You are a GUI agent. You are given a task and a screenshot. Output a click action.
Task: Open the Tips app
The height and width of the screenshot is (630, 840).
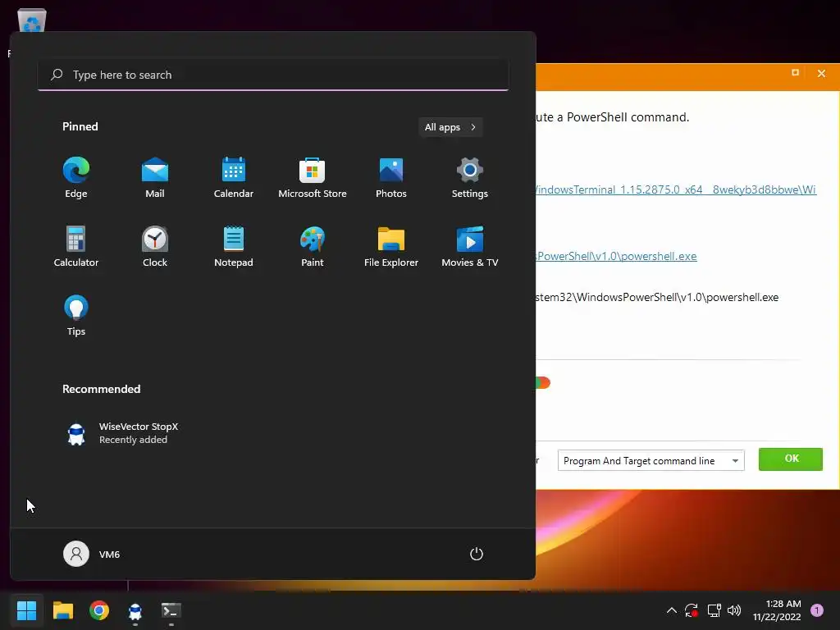click(76, 316)
